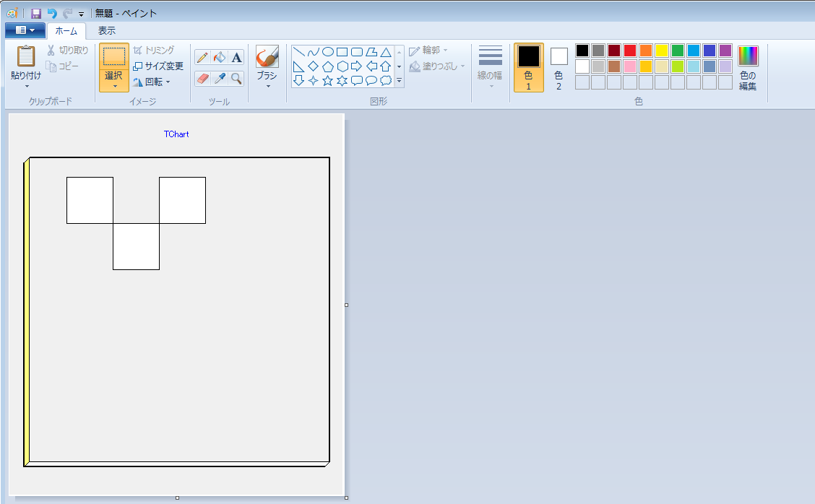Open the Brush tool
The width and height of the screenshot is (815, 504).
(267, 58)
